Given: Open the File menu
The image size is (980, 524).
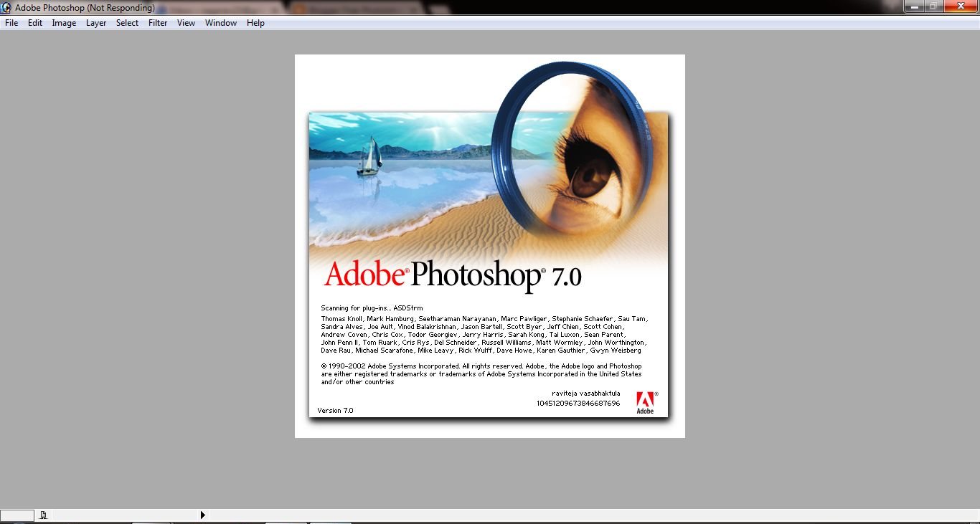Looking at the screenshot, I should pos(11,23).
